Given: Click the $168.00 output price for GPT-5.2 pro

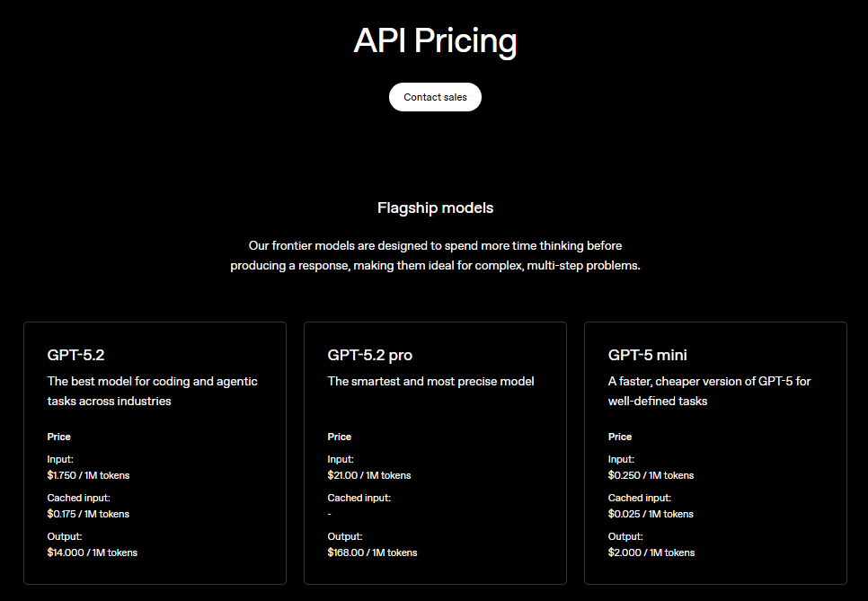Looking at the screenshot, I should pos(372,552).
